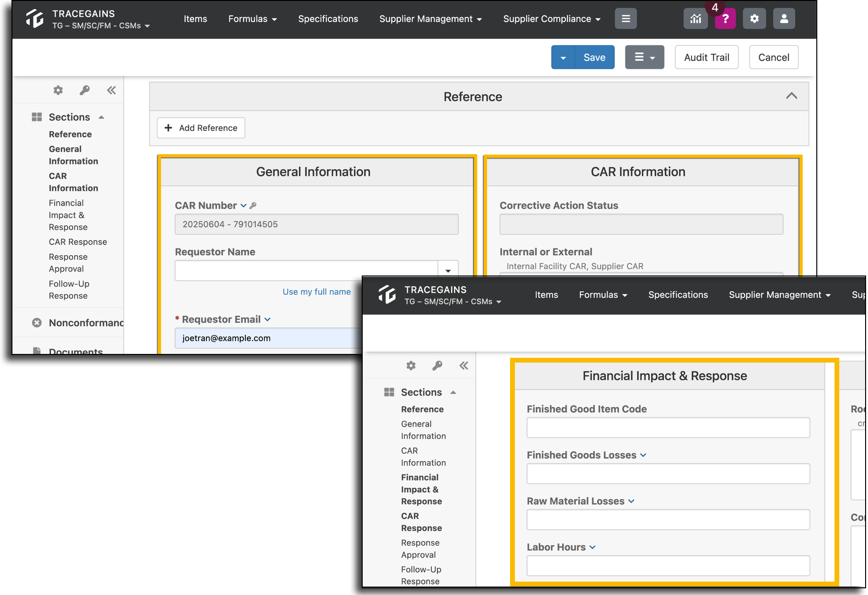Viewport: 868px width, 595px height.
Task: Click the TraceGains logo in front window
Action: tap(387, 295)
